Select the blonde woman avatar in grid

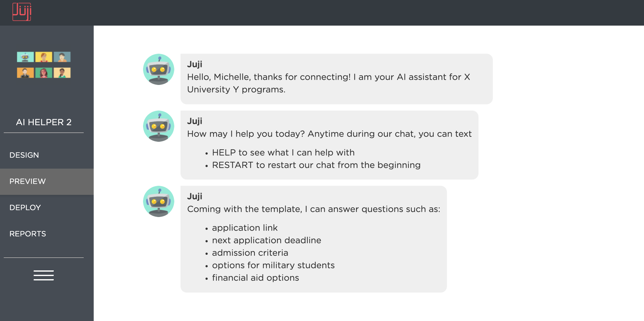click(x=44, y=57)
